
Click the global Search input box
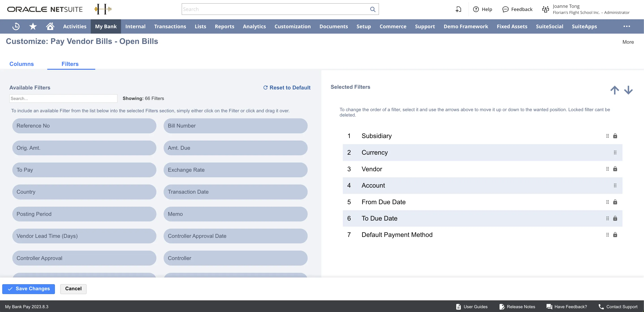[280, 9]
